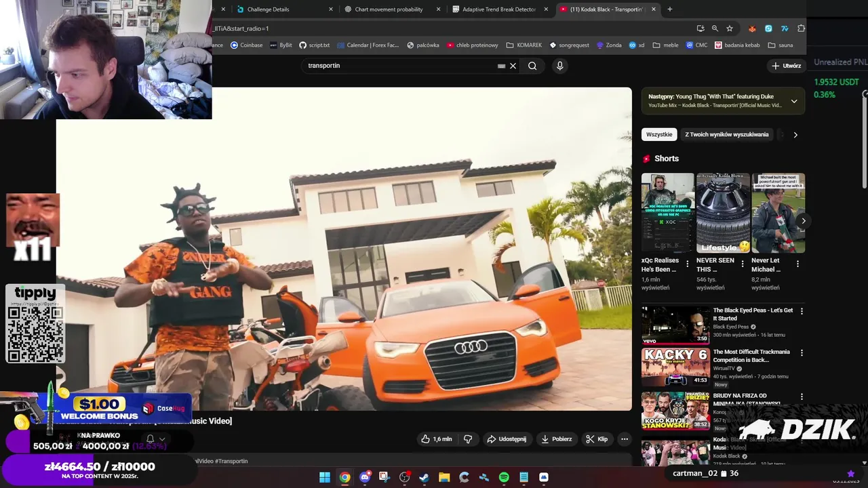Screen dimensions: 868x488
Task: Click the orange fox extension icon
Action: pyautogui.click(x=752, y=28)
